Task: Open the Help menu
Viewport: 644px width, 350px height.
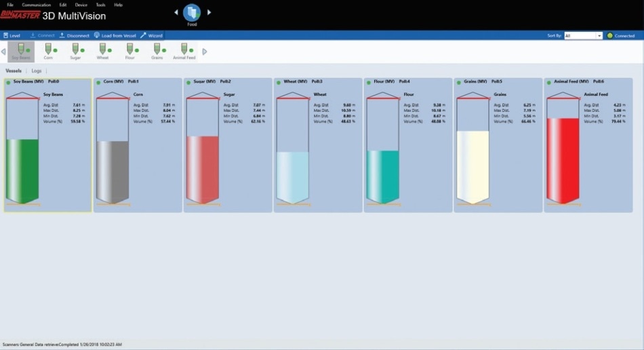Action: coord(118,5)
